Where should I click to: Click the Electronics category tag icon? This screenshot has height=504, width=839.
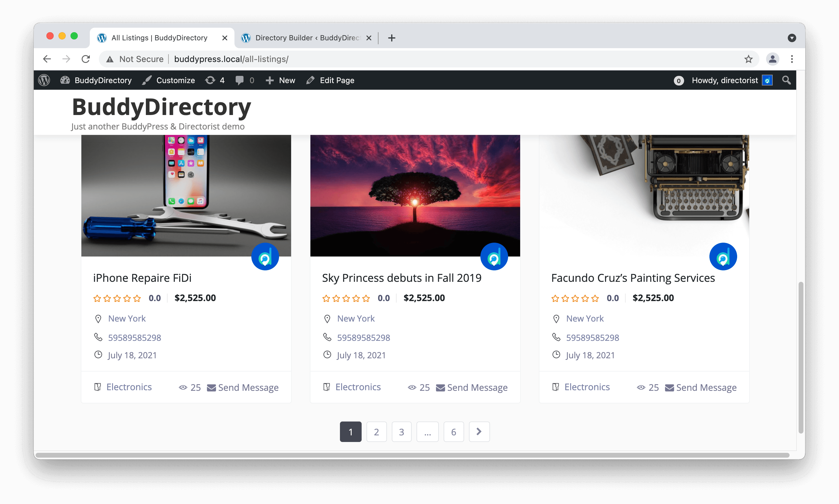98,387
